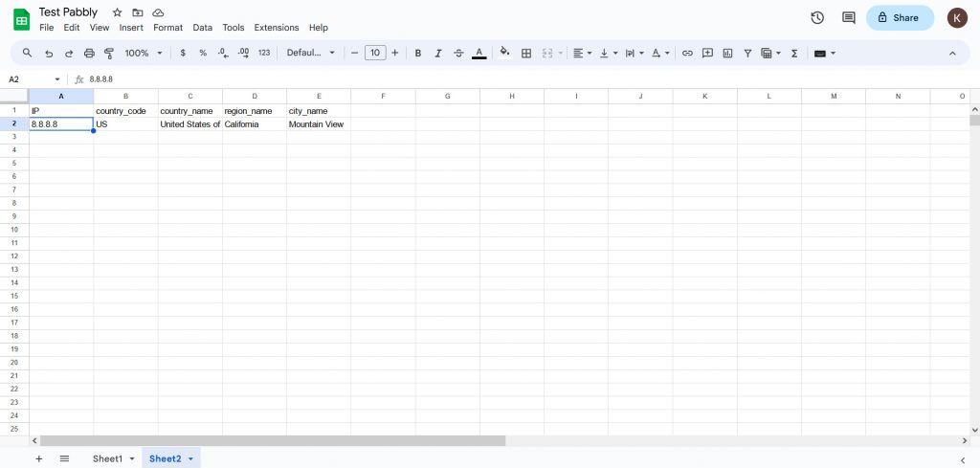Insert a chart from the toolbar
The height and width of the screenshot is (468, 980).
(727, 54)
